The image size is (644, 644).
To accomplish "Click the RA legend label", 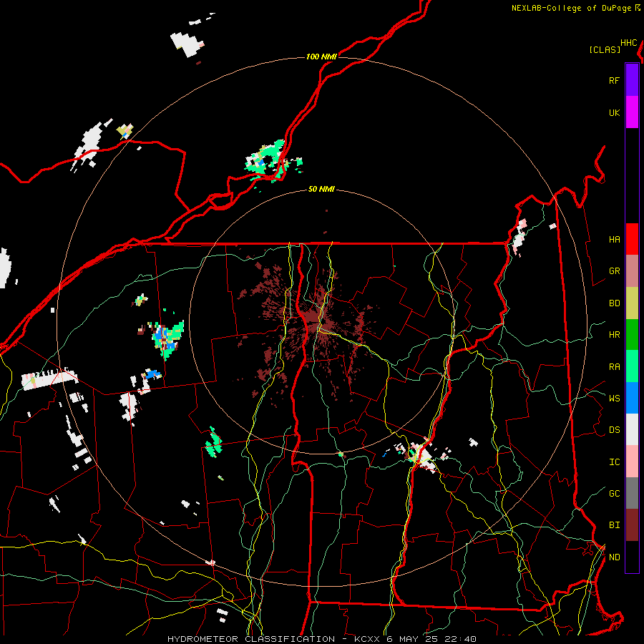I will coord(614,367).
